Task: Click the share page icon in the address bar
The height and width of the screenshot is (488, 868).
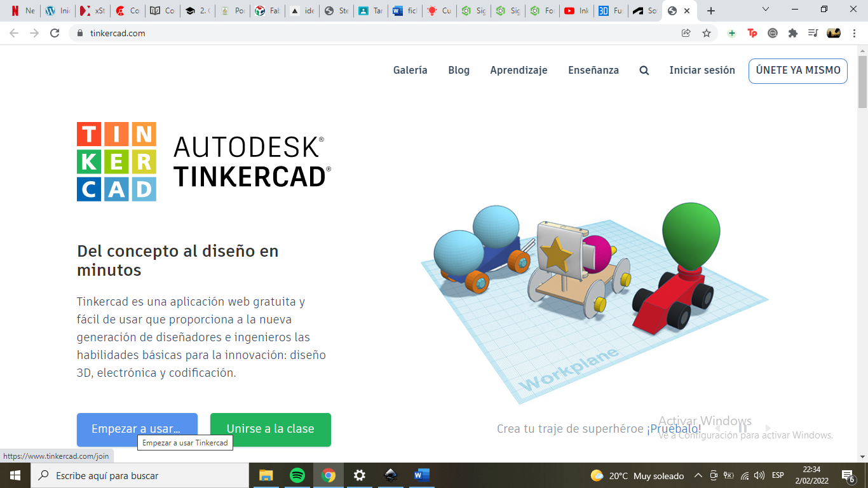Action: [686, 33]
